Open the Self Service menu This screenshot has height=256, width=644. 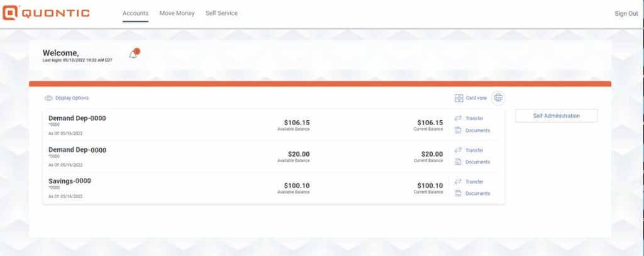pos(221,13)
